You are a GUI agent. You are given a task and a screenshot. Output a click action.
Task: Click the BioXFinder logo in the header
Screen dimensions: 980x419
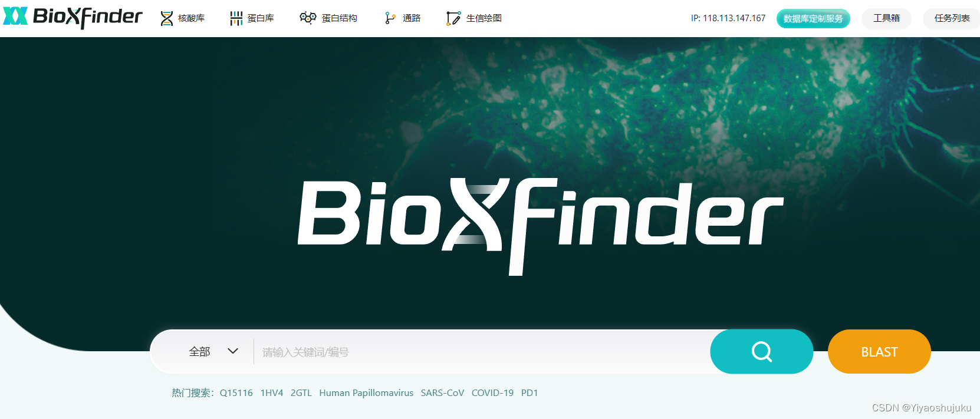coord(73,17)
